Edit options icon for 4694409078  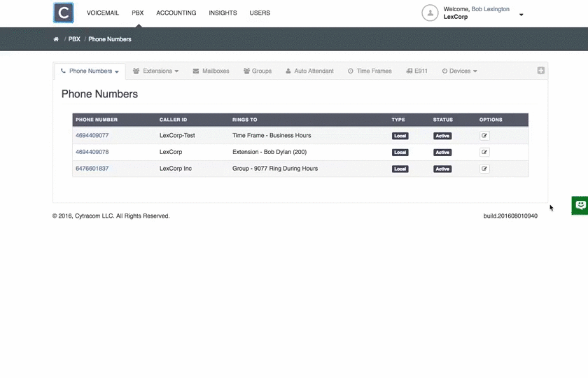point(484,152)
